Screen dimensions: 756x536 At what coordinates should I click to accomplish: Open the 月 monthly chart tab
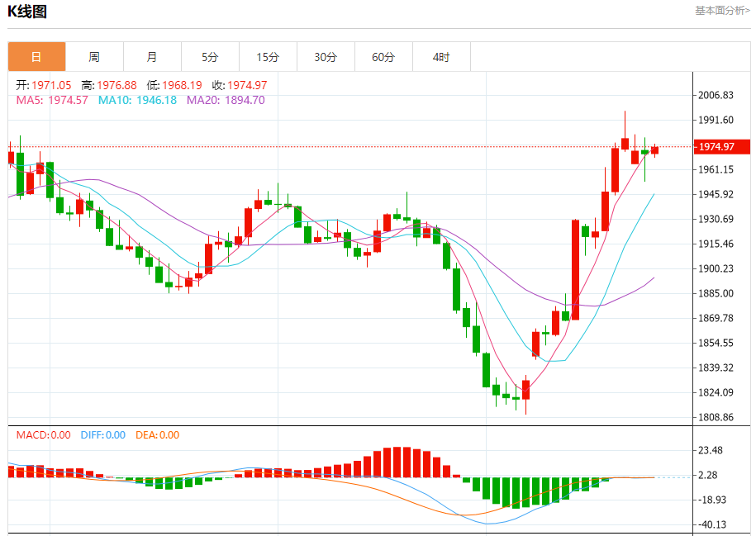152,57
